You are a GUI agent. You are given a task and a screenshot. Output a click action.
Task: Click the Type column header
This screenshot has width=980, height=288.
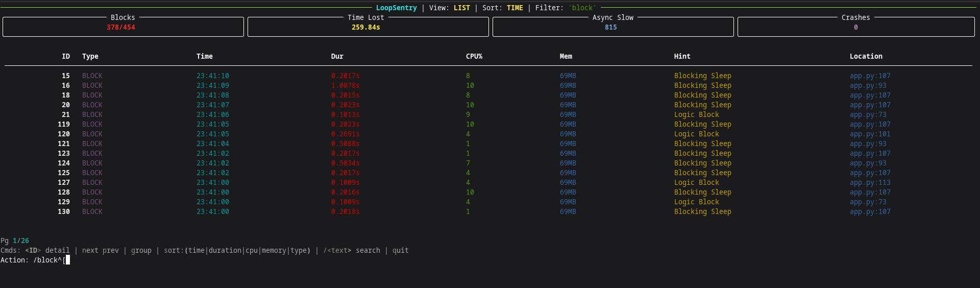[x=90, y=57]
